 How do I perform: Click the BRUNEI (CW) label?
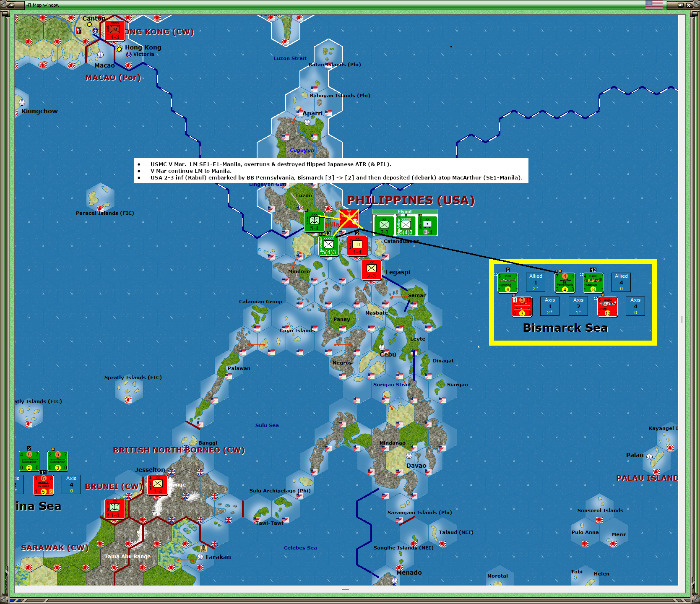point(114,487)
